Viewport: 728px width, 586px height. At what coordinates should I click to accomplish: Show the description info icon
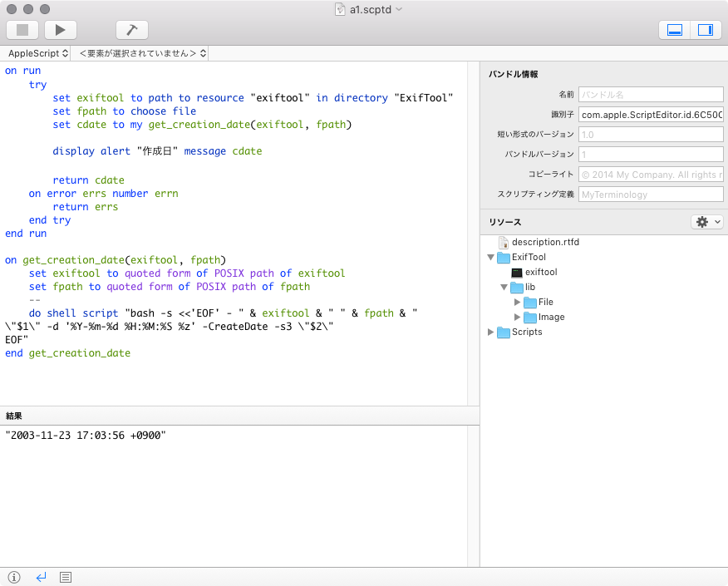[14, 577]
